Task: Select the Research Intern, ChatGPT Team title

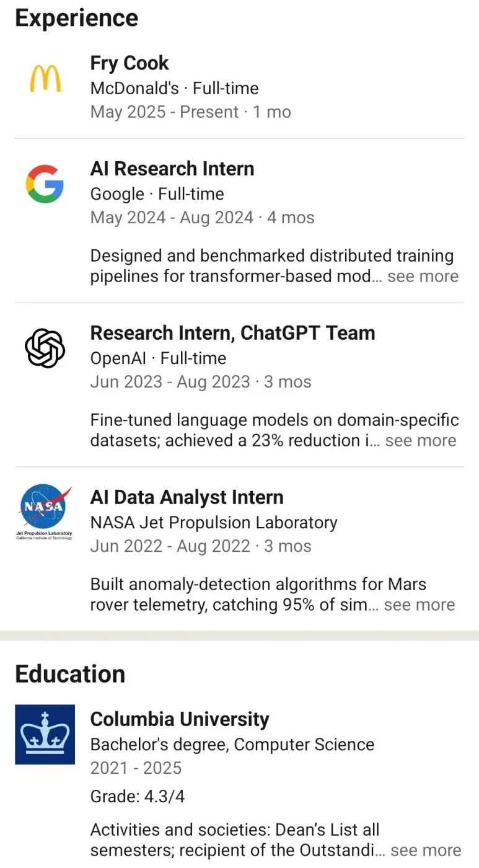Action: tap(232, 333)
